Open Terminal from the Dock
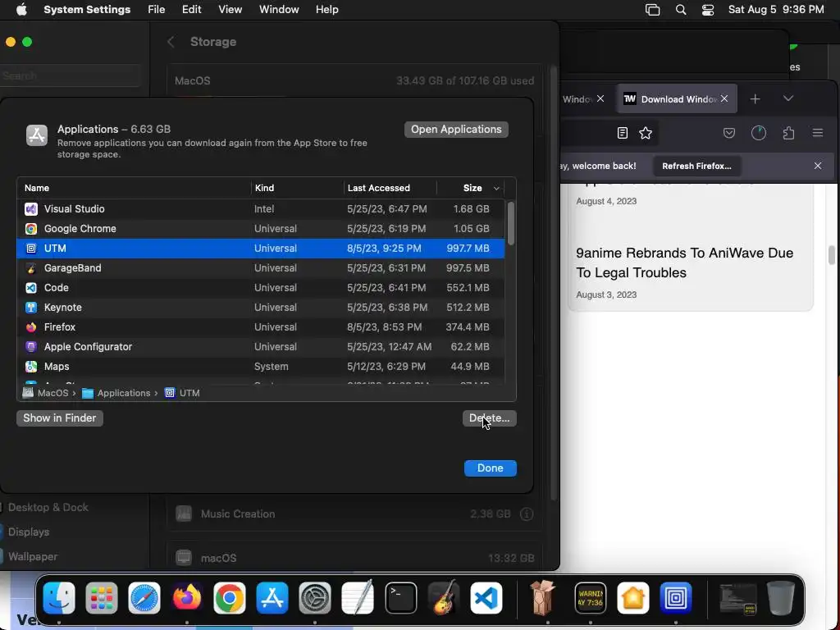 [400, 597]
